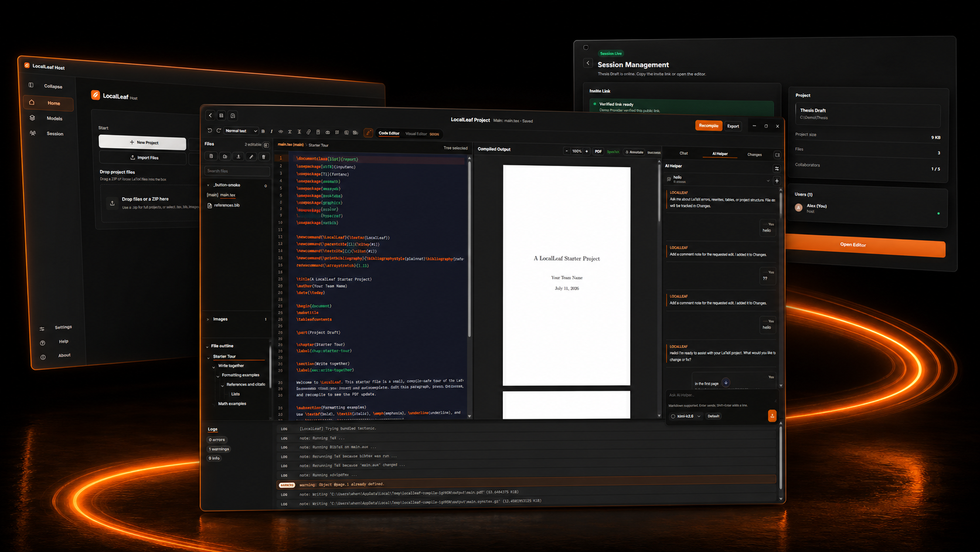The width and height of the screenshot is (980, 552).
Task: Click the back arrow in editor header
Action: point(210,116)
